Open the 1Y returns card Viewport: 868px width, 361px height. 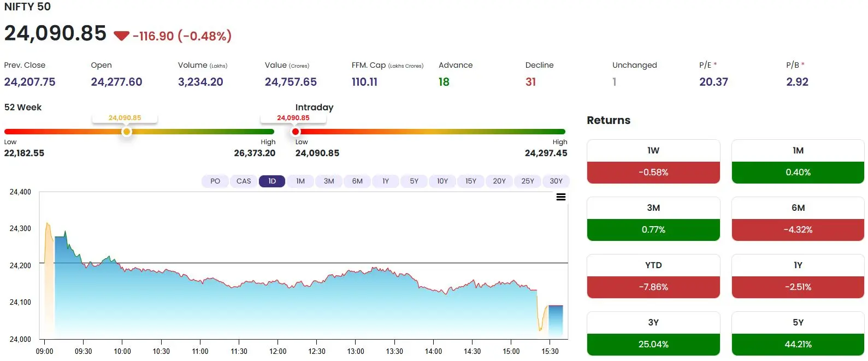point(798,276)
